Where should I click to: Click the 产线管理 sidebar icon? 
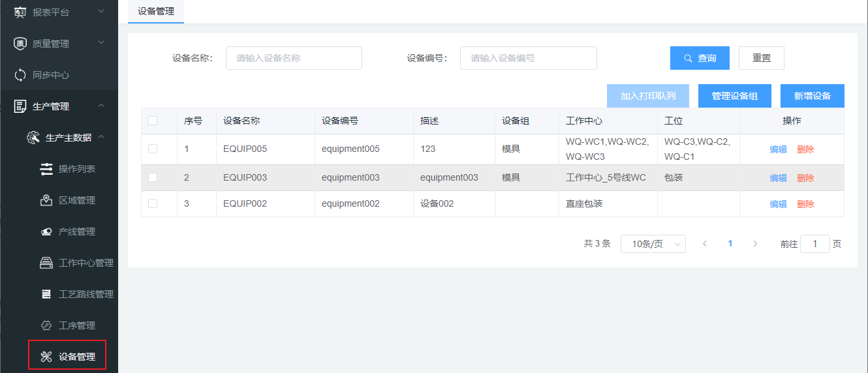(46, 231)
